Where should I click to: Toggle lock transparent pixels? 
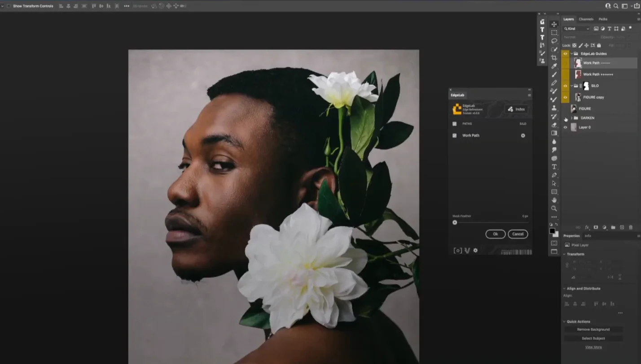574,45
